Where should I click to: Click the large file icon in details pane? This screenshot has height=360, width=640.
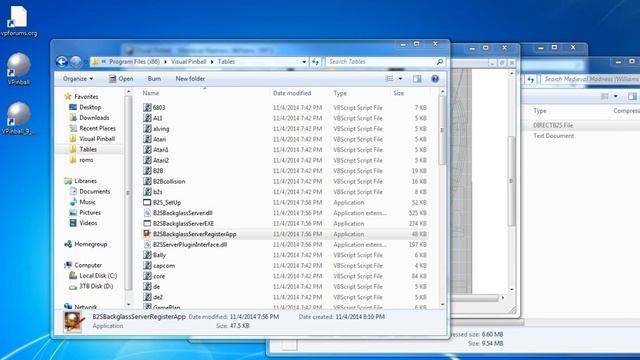(73, 322)
